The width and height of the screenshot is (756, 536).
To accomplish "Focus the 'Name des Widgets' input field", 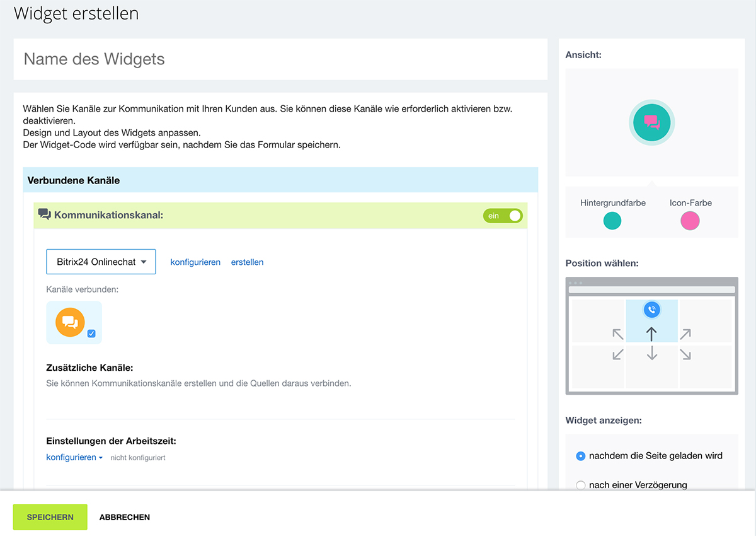I will pos(280,59).
